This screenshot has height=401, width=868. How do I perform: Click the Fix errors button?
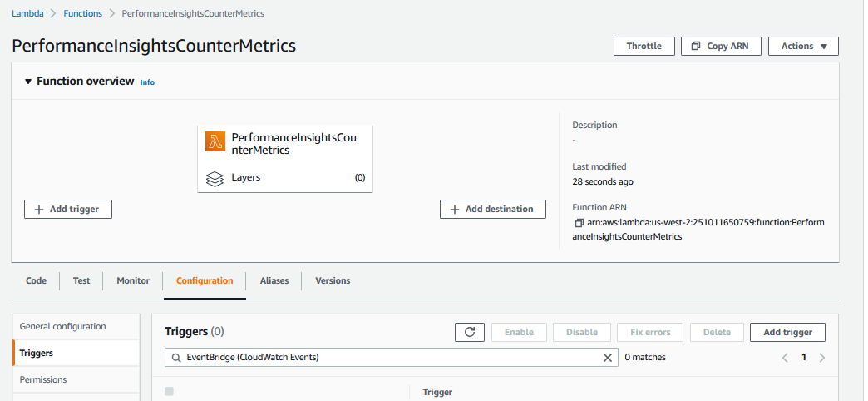coord(650,332)
